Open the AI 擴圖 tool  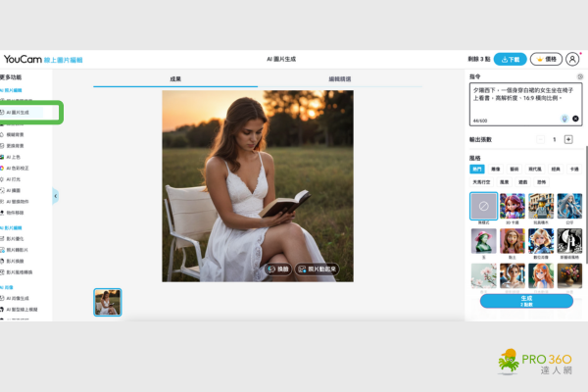click(13, 190)
